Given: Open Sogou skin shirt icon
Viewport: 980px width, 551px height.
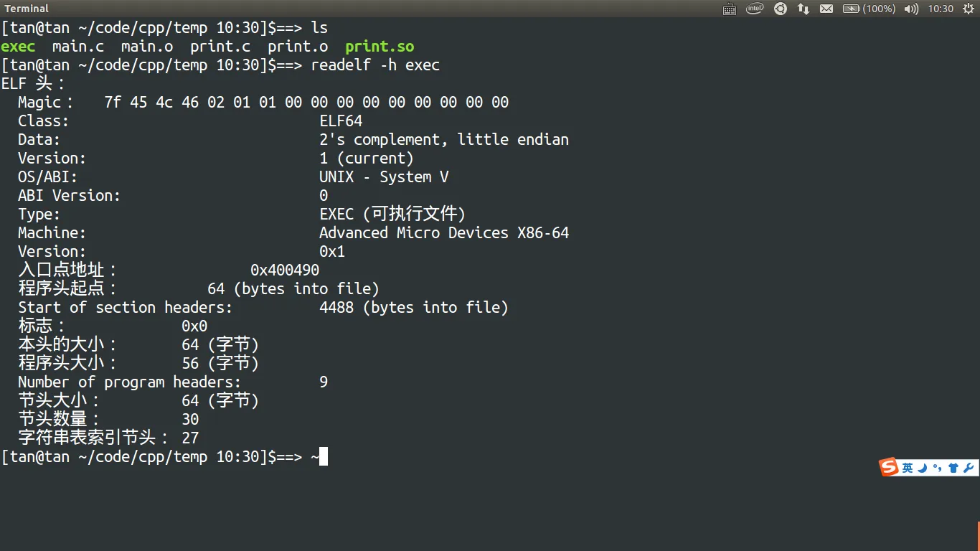Looking at the screenshot, I should pos(953,468).
